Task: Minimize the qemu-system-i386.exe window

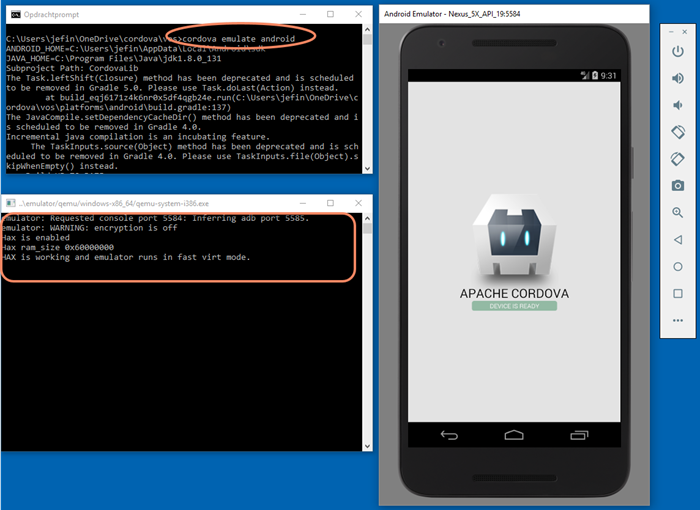Action: click(303, 203)
